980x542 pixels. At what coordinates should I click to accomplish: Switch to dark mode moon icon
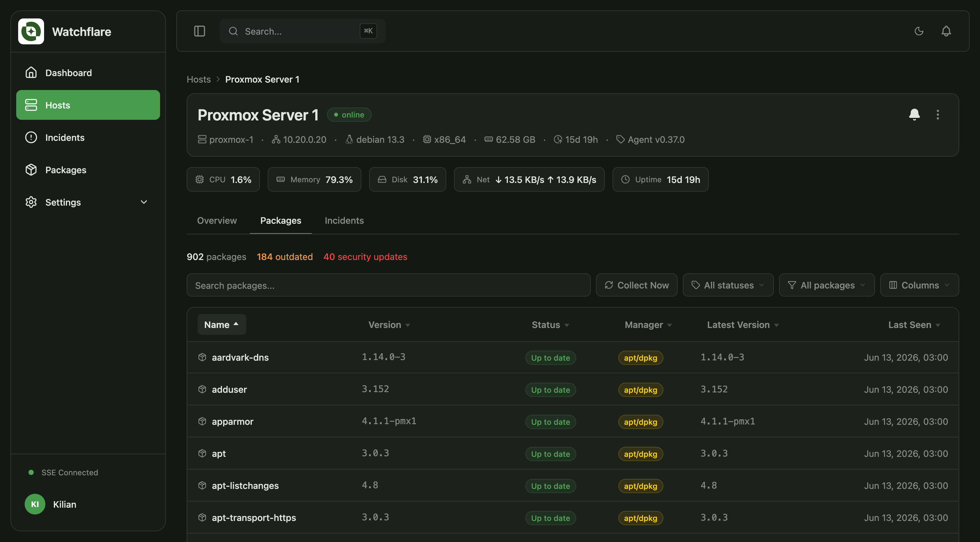(919, 31)
